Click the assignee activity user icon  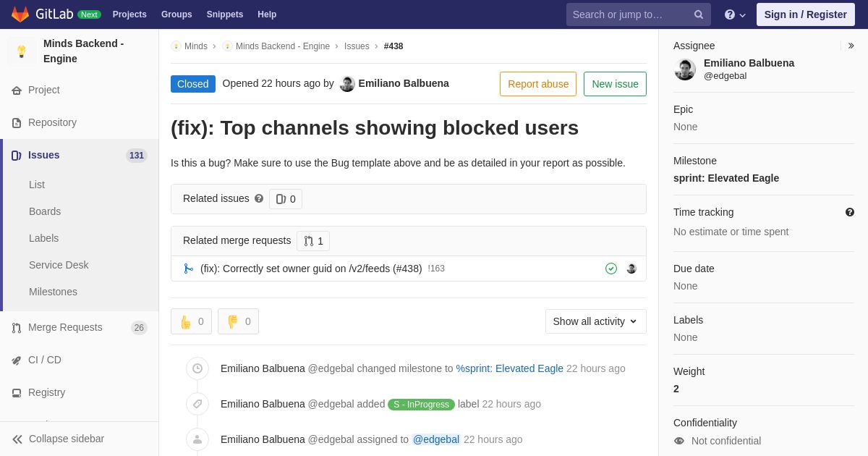coord(197,439)
